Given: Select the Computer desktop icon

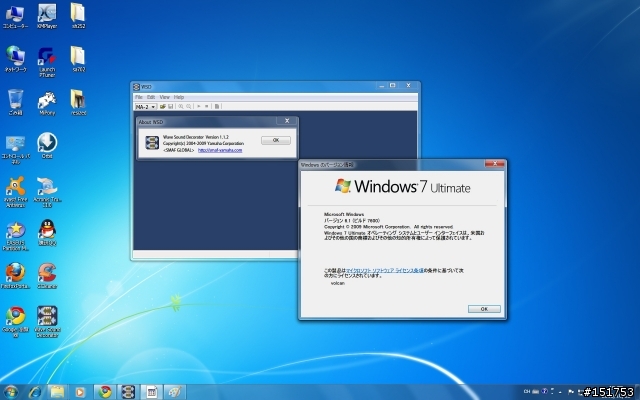Looking at the screenshot, I should [x=16, y=16].
